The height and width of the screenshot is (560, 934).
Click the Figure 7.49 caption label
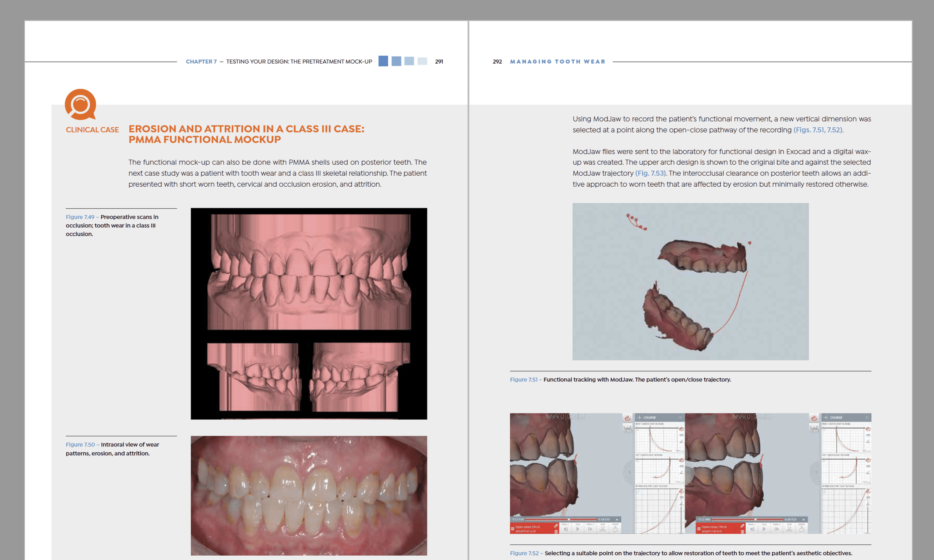click(80, 217)
